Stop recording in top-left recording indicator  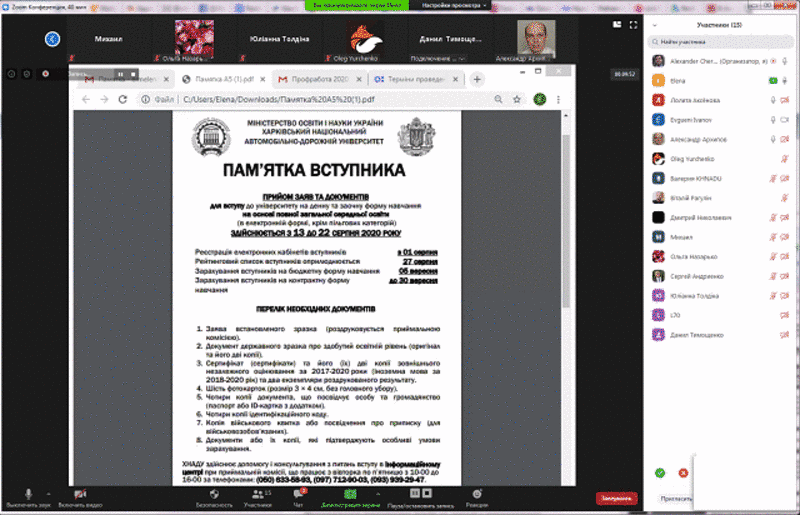[133, 75]
